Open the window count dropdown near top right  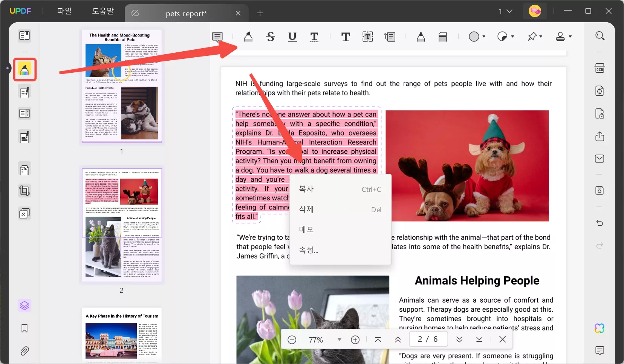click(506, 11)
